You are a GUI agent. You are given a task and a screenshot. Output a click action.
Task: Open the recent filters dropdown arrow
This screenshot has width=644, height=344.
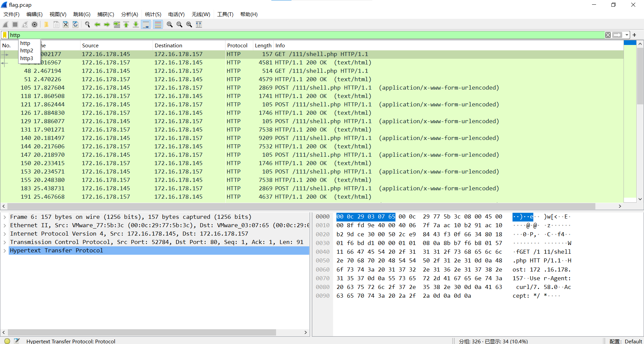tap(627, 35)
